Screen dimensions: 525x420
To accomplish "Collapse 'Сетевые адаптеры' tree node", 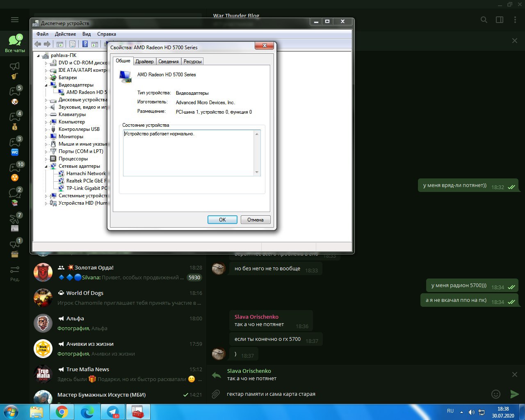I will (46, 166).
